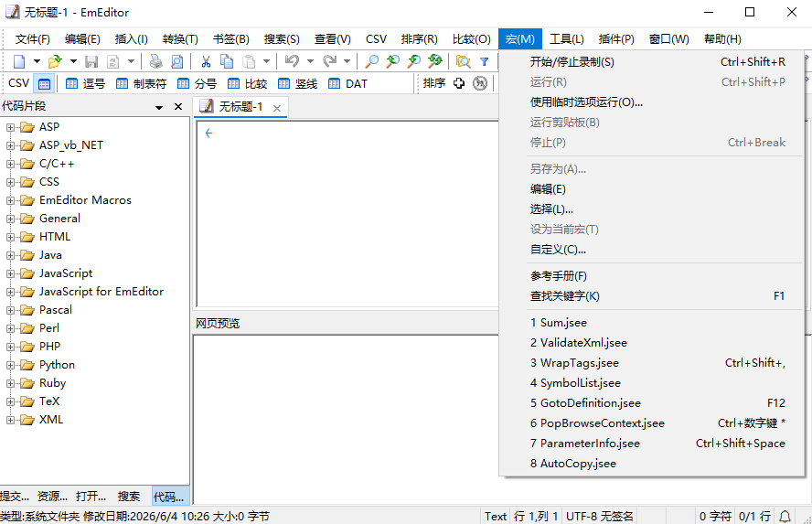This screenshot has height=524, width=812.
Task: Open the 代码片段 panel dropdown arrow
Action: click(159, 107)
